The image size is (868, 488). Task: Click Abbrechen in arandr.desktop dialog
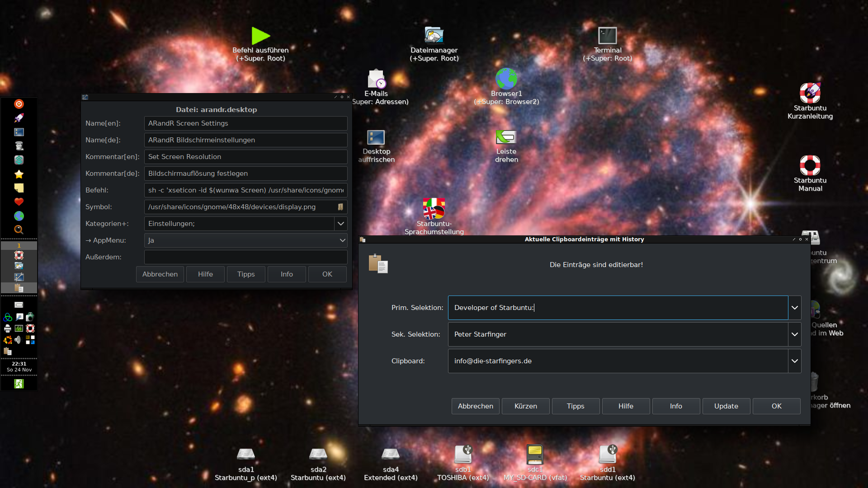(x=160, y=274)
